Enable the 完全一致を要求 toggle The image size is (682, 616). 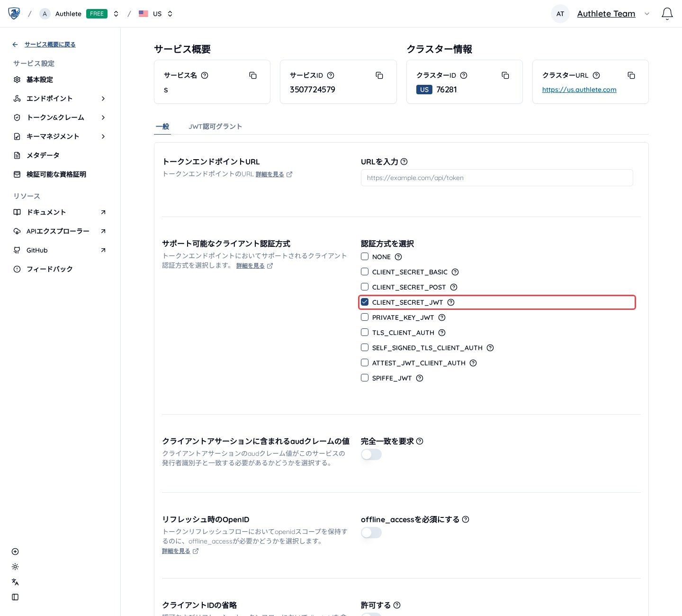pyautogui.click(x=371, y=454)
